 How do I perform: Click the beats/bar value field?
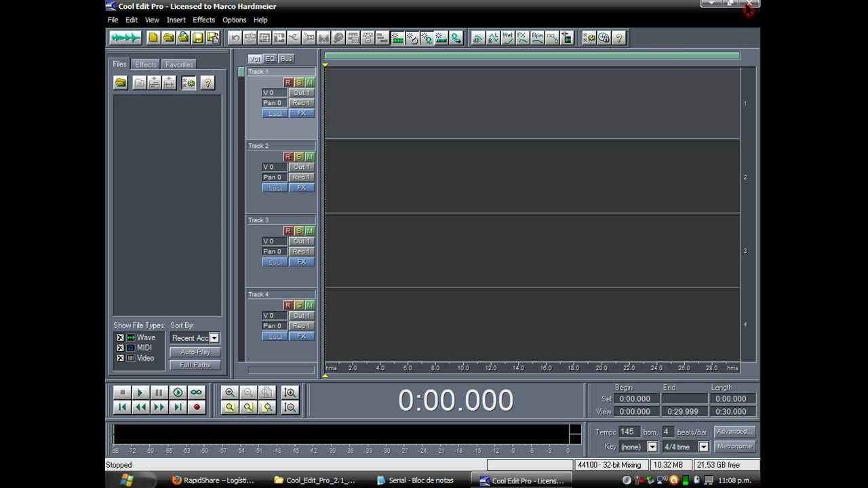point(668,432)
